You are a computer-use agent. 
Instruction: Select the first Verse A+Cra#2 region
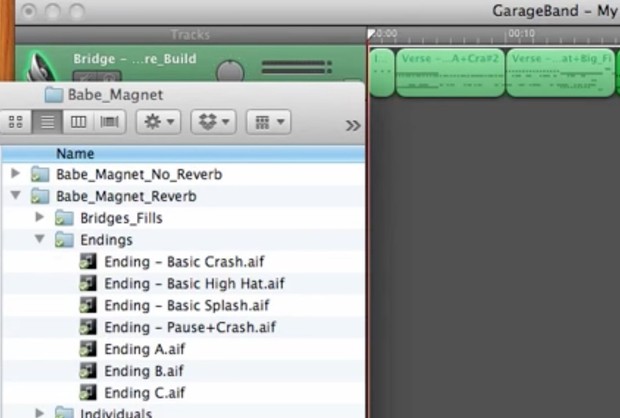(x=450, y=73)
